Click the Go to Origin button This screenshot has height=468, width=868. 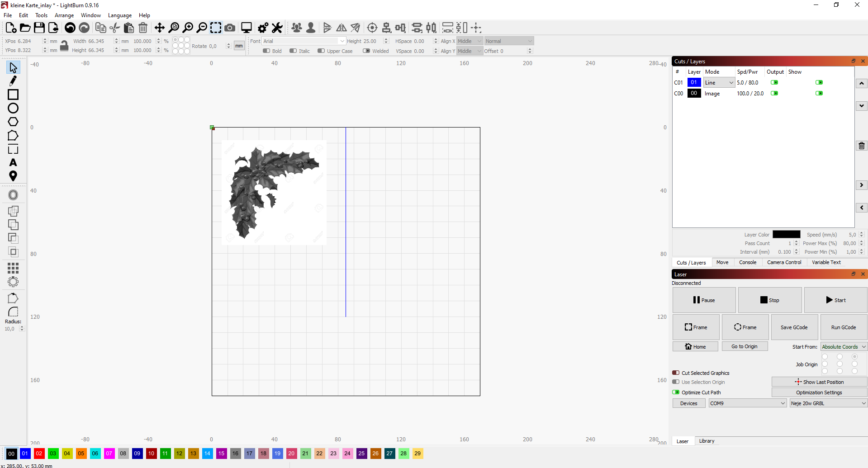pyautogui.click(x=745, y=346)
